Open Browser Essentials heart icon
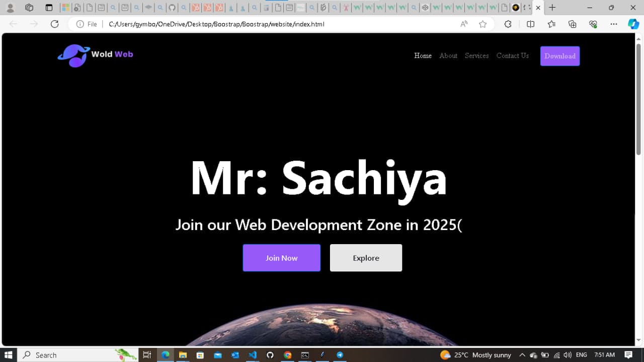 pyautogui.click(x=593, y=24)
